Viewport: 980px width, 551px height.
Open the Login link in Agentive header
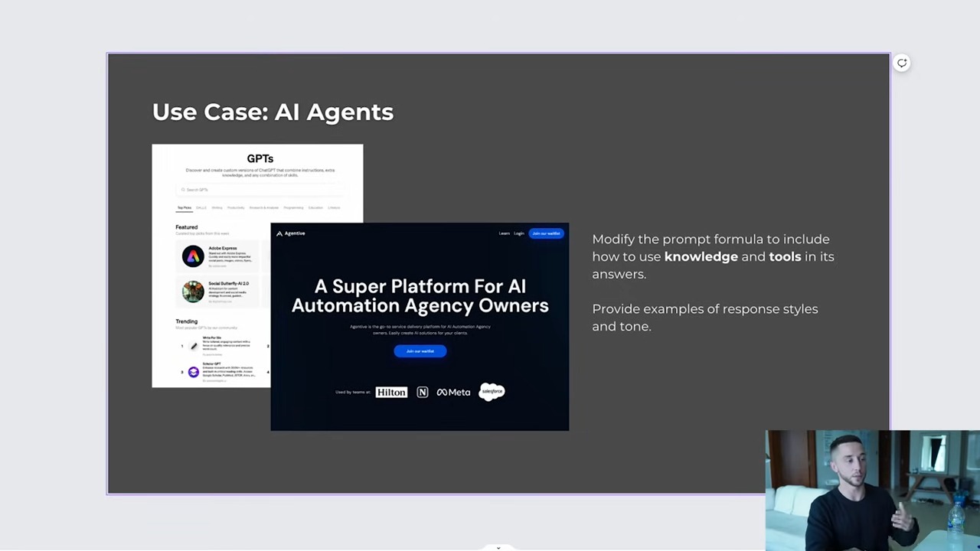[519, 233]
